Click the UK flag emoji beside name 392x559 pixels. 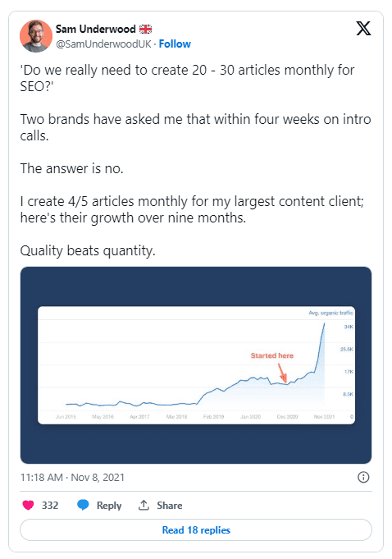[x=145, y=29]
